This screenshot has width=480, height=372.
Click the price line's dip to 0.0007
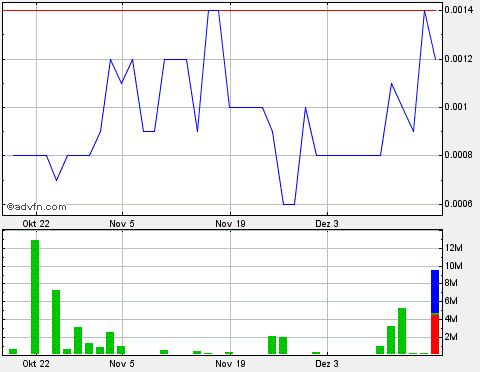(57, 180)
